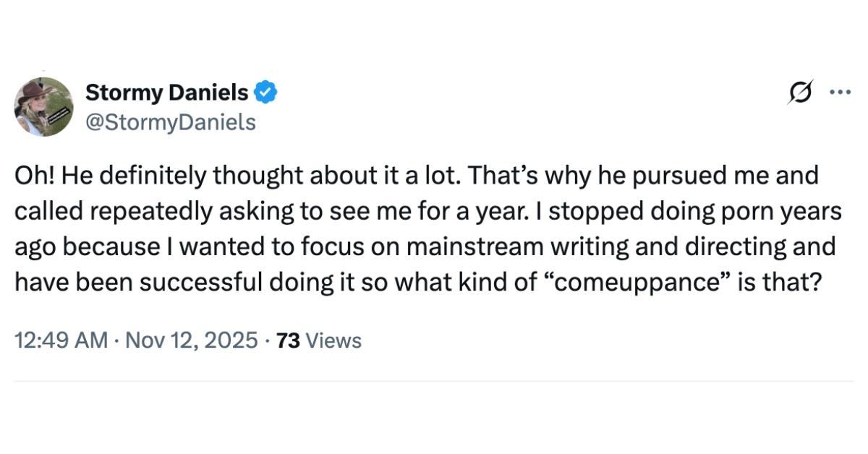Open the @StormyDaniels handle link
Image resolution: width=868 pixels, height=454 pixels.
pyautogui.click(x=171, y=121)
